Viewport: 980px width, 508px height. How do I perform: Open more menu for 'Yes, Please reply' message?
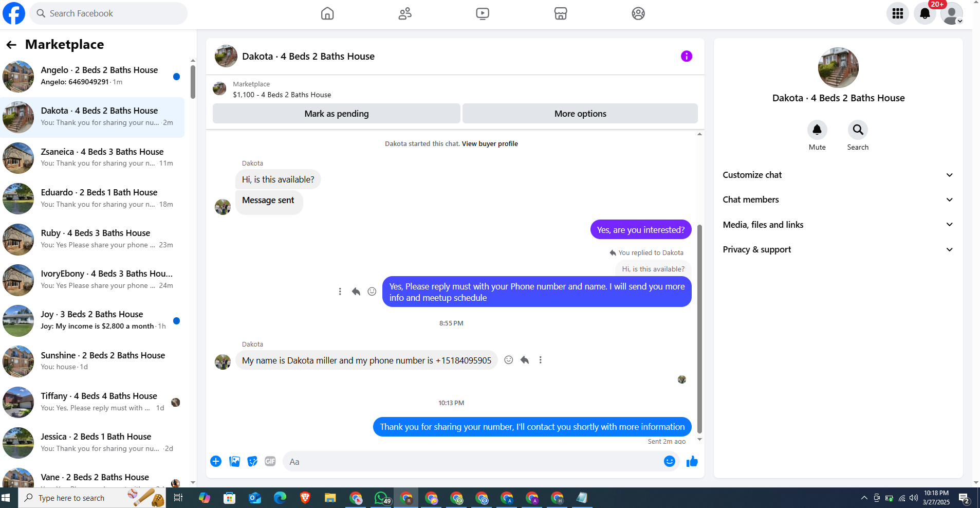coord(340,292)
